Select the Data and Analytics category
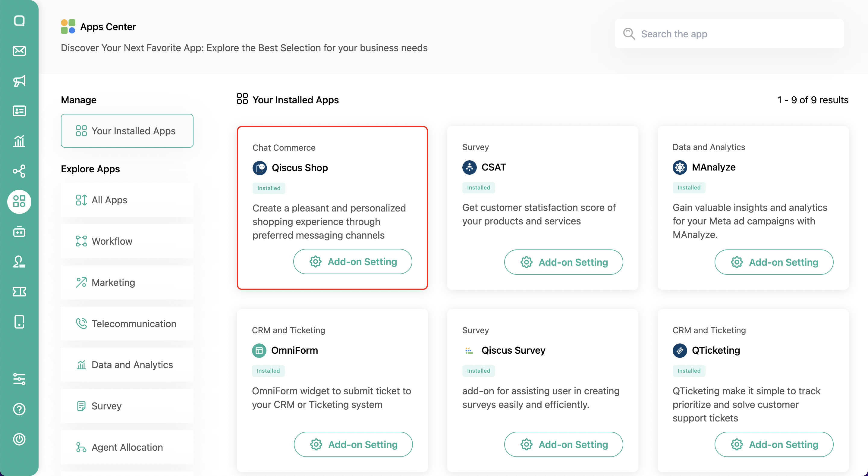Image resolution: width=868 pixels, height=476 pixels. [x=127, y=365]
